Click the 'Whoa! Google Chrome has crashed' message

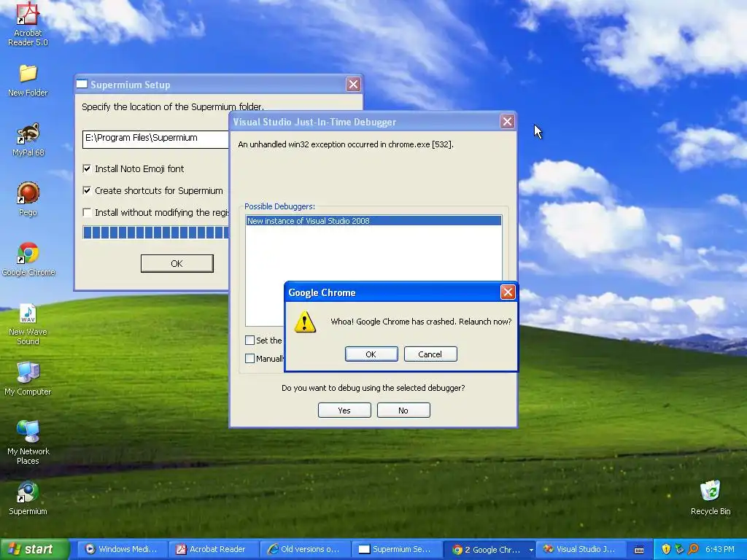[421, 322]
